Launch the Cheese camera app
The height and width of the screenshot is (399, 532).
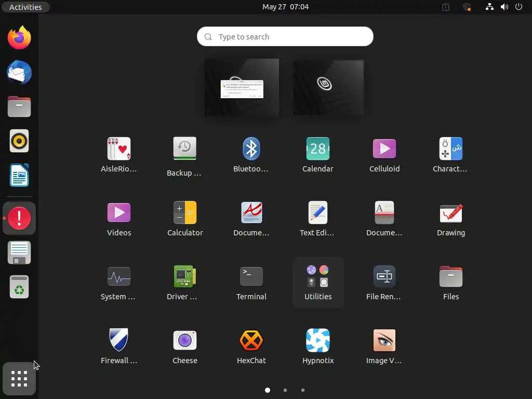[x=184, y=347]
